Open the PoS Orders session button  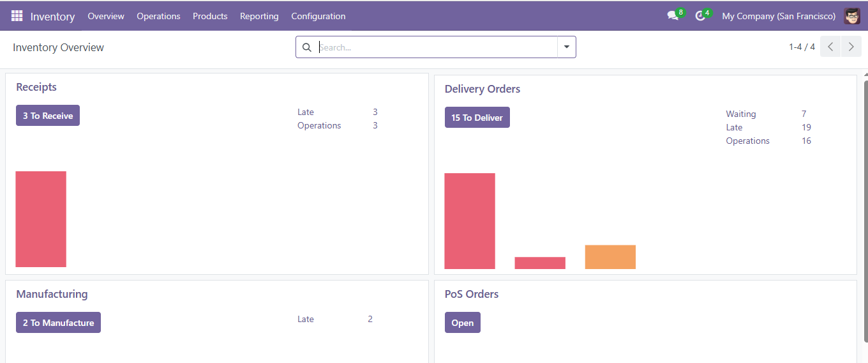[x=462, y=323]
